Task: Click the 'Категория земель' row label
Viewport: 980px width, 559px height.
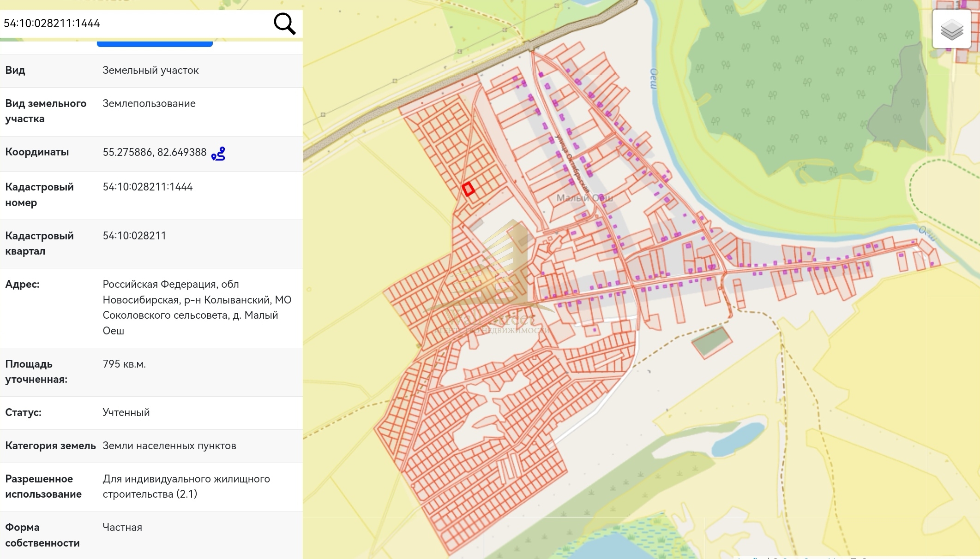Action: [x=50, y=446]
